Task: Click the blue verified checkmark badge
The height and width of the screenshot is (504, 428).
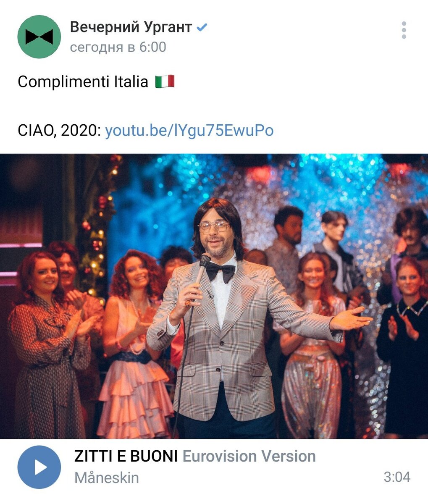Action: 202,28
